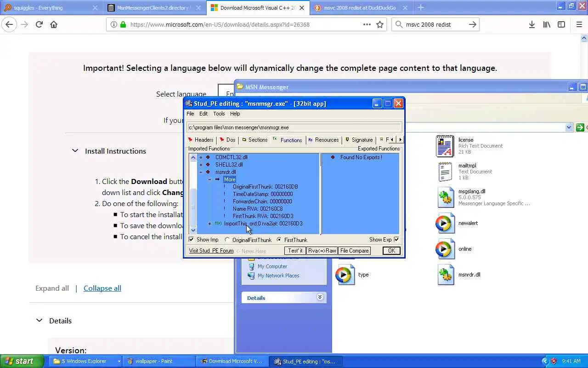Click the msnrdr.dll file icon in Explorer

(x=445, y=275)
